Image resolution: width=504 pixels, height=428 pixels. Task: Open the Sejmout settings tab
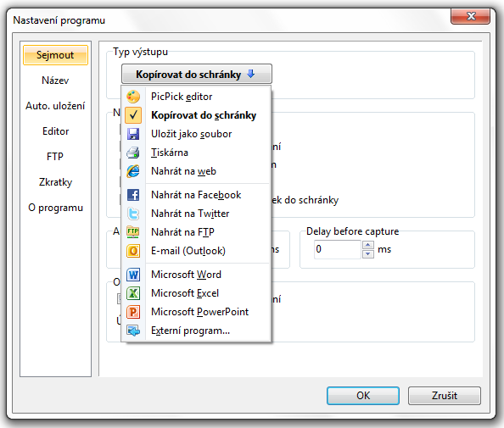(55, 55)
